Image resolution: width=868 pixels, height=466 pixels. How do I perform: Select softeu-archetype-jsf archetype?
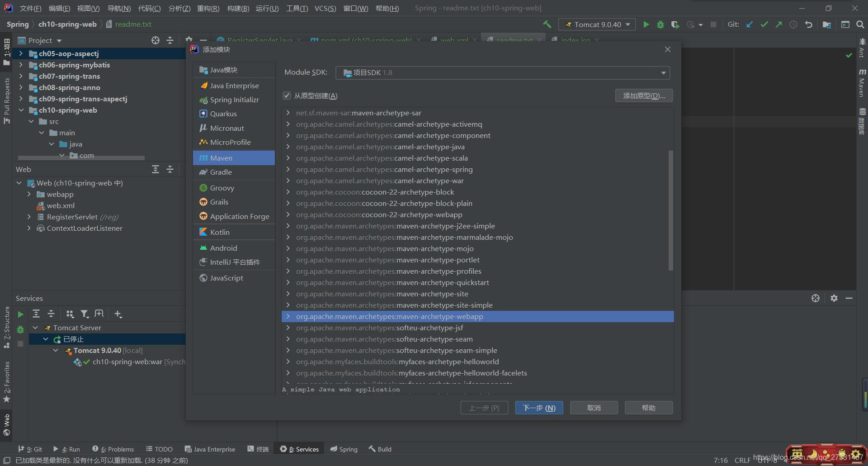click(x=477, y=328)
